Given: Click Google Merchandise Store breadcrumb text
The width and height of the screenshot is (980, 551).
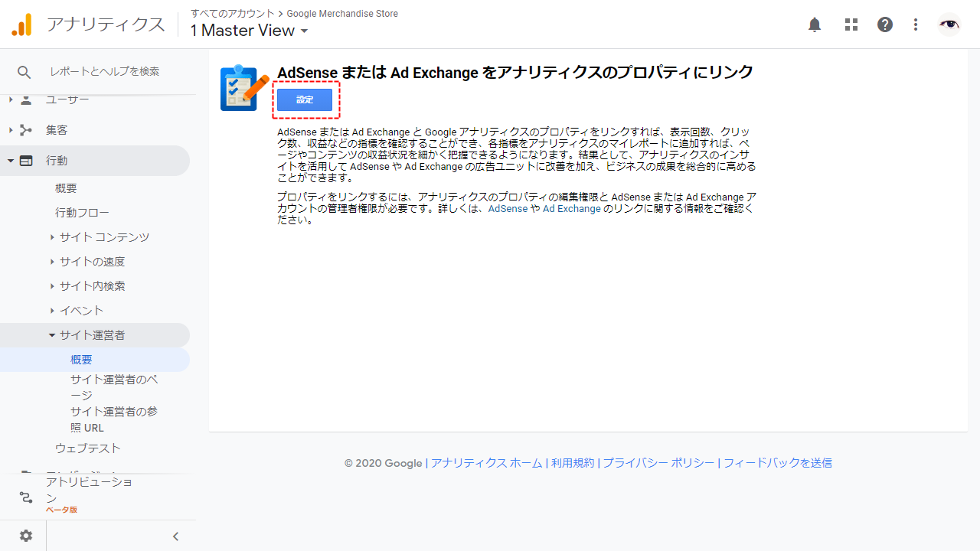Looking at the screenshot, I should (x=342, y=14).
